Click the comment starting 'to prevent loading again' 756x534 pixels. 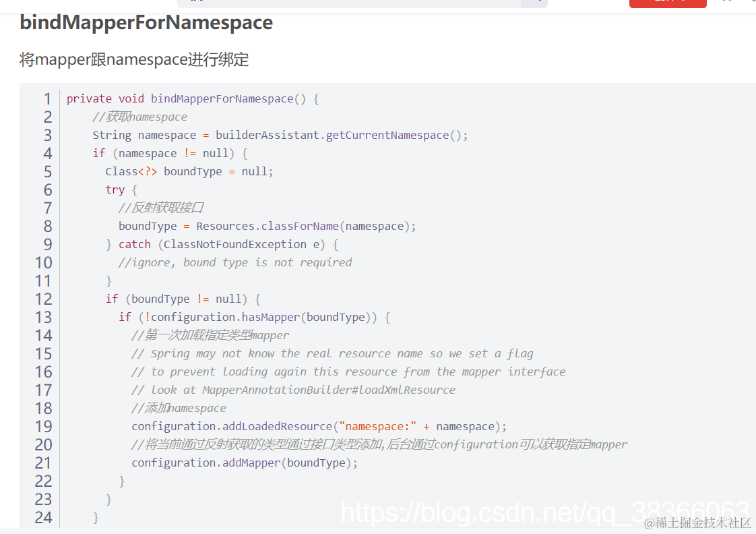point(348,372)
